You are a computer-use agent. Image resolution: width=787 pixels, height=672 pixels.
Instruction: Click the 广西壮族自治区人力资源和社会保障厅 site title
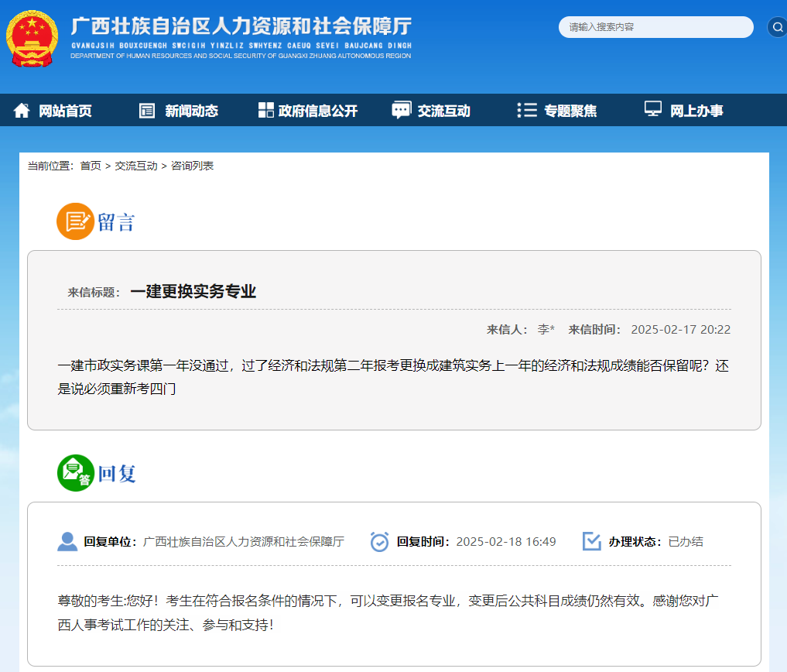click(x=241, y=26)
